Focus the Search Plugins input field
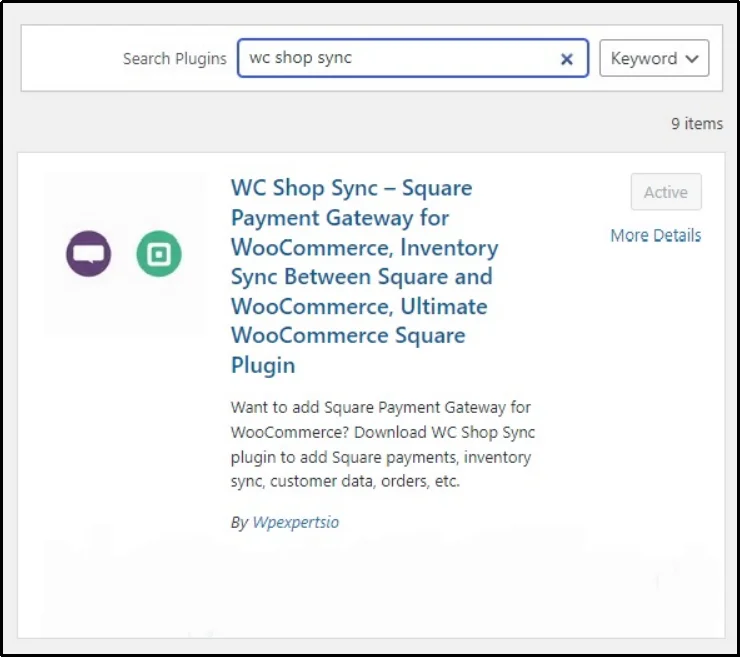The image size is (741, 658). click(x=413, y=58)
